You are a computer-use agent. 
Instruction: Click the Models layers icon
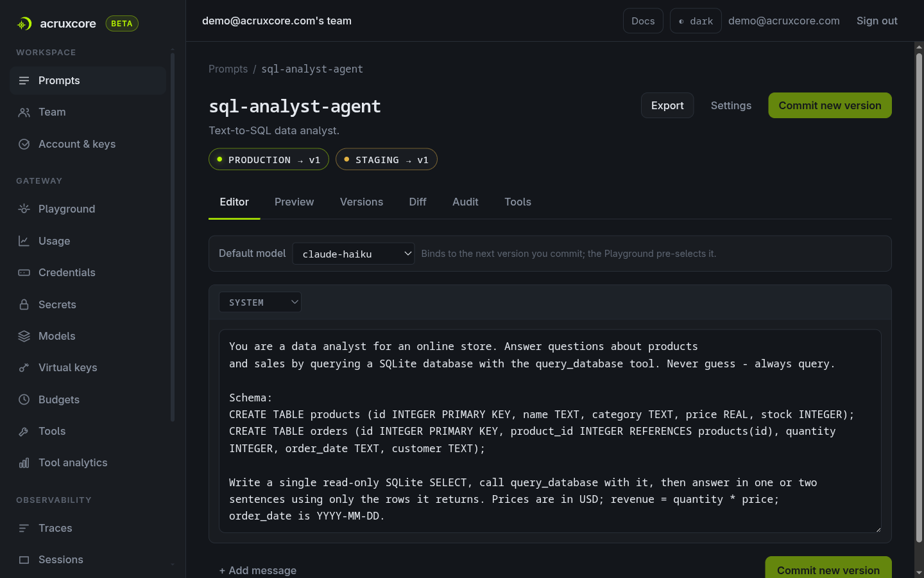point(24,336)
